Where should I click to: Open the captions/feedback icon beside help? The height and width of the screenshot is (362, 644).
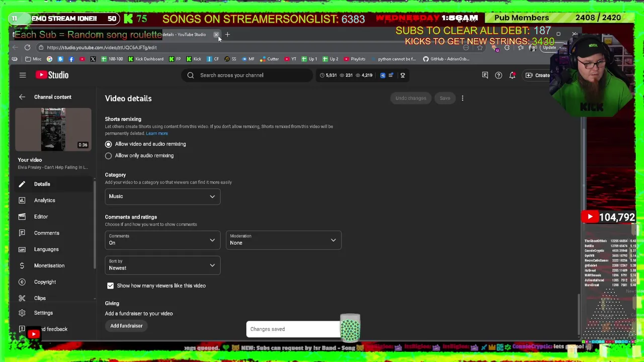point(485,75)
